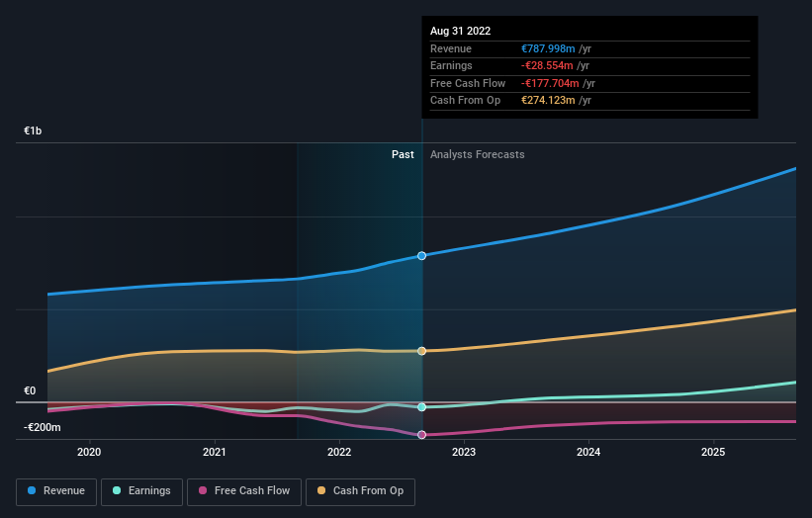Click the orange Cash From Op data point marker
This screenshot has height=518, width=812.
(x=421, y=351)
